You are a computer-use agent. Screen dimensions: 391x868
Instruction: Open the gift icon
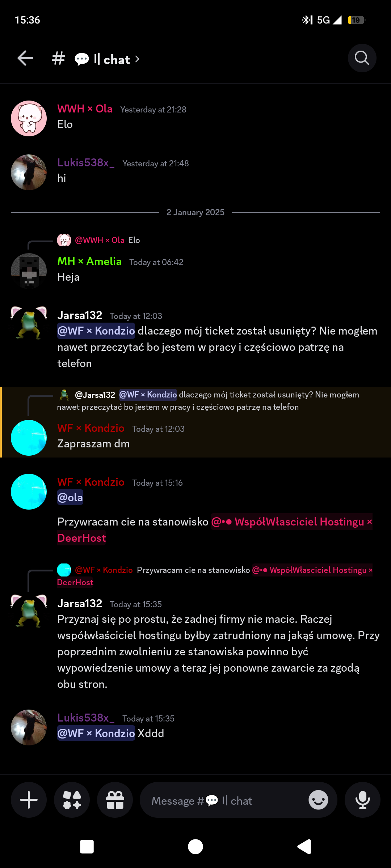pos(115,800)
